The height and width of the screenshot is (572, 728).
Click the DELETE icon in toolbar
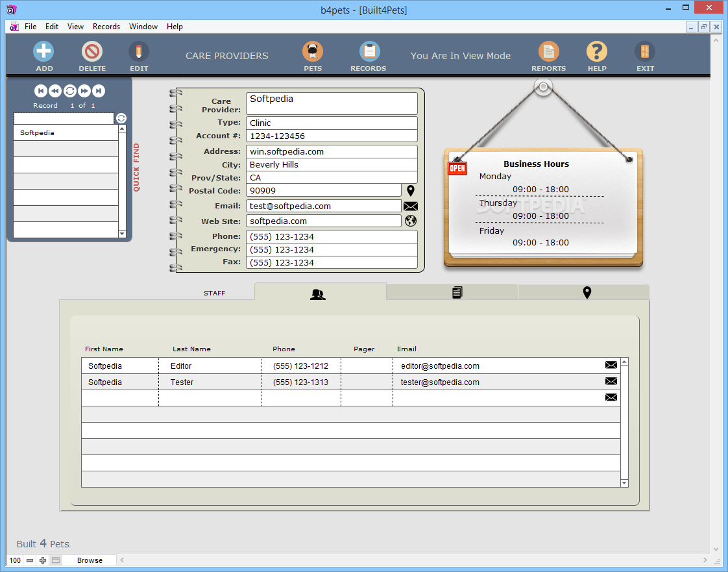pos(92,51)
